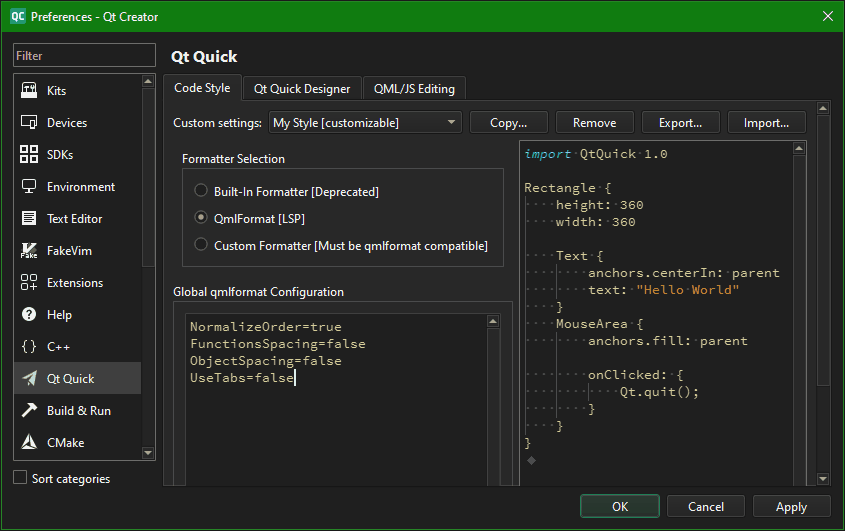This screenshot has height=531, width=845.
Task: Enable the Sort categories checkbox
Action: click(20, 478)
